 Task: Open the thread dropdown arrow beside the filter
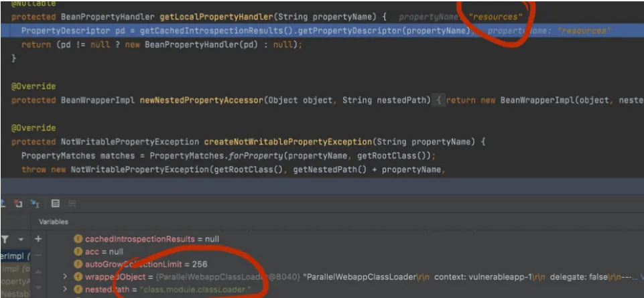coord(21,239)
